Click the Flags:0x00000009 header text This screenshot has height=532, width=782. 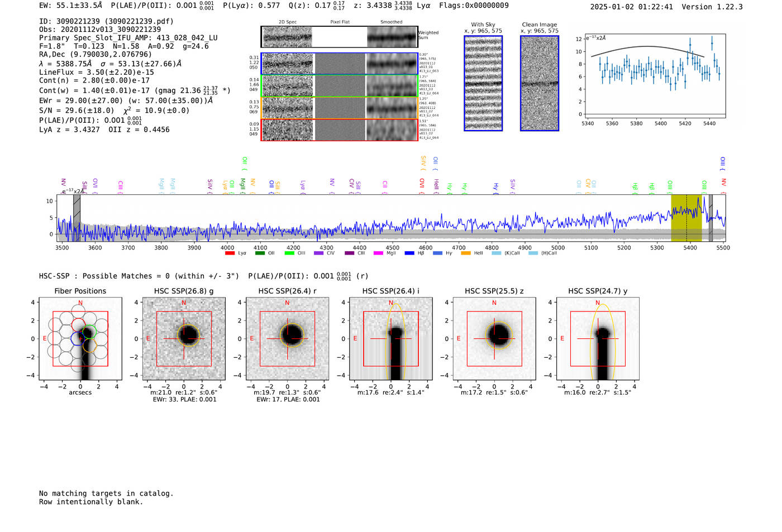(x=474, y=6)
